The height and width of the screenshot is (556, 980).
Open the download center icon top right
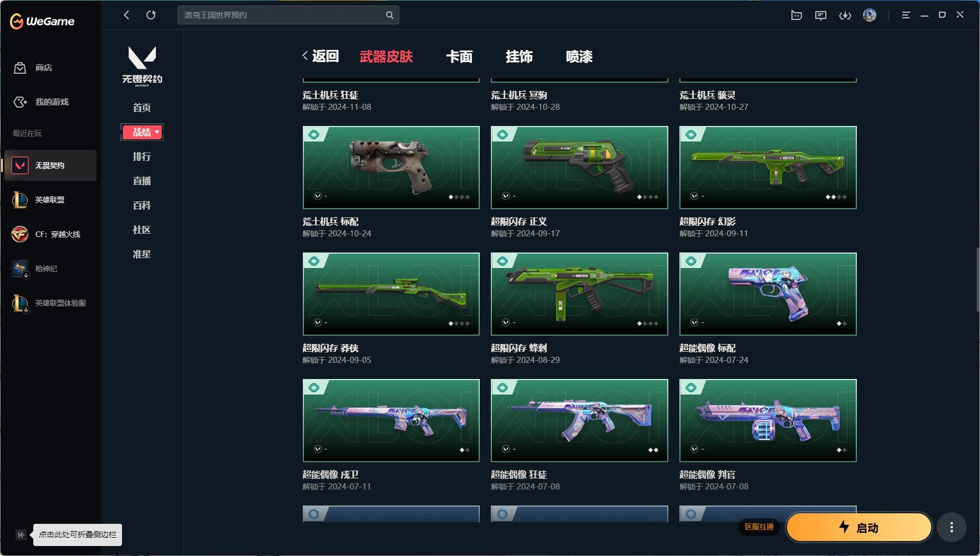pos(845,15)
